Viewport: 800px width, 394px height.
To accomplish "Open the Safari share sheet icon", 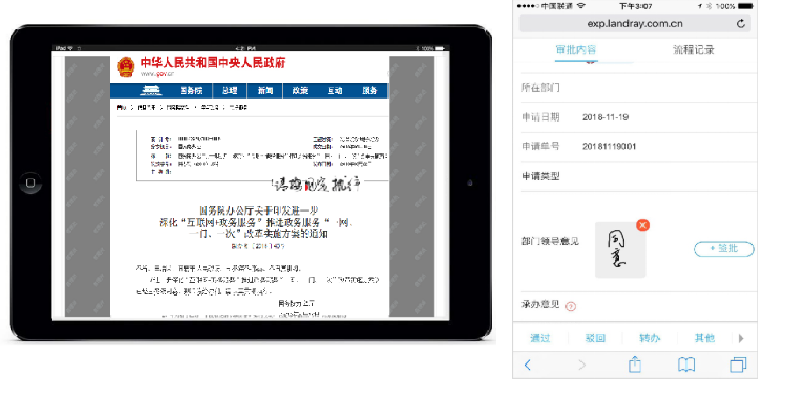I will [x=635, y=364].
